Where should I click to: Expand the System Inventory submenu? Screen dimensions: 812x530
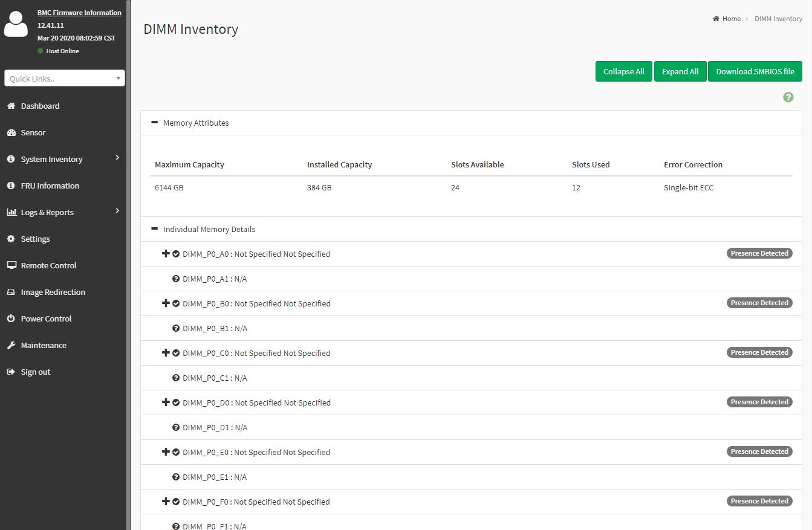point(51,159)
